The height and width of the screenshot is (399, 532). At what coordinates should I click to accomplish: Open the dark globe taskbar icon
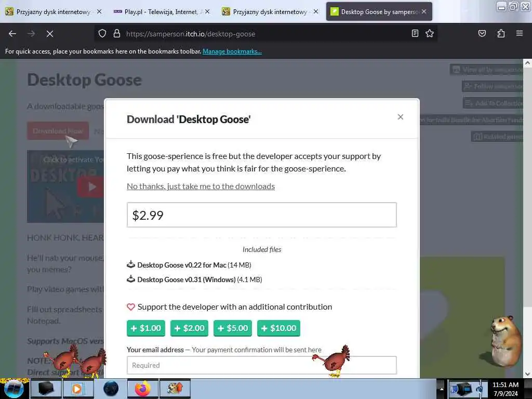111,389
